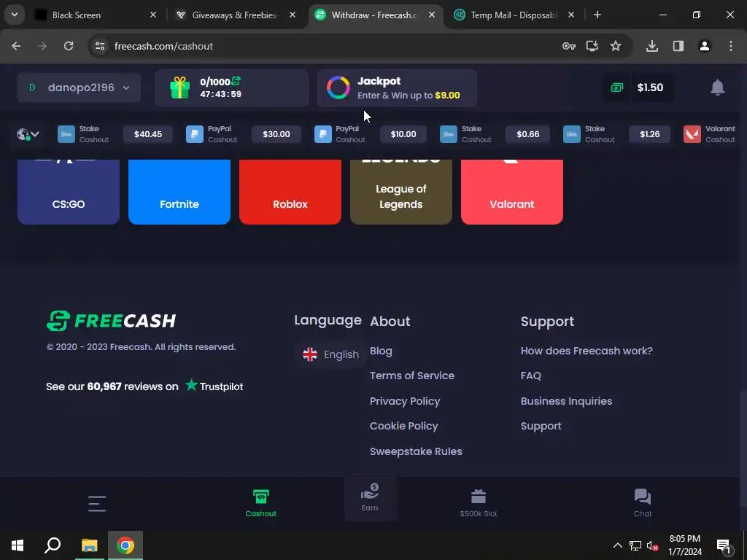
Task: Open the 0/1000 reward progress box
Action: coord(231,88)
